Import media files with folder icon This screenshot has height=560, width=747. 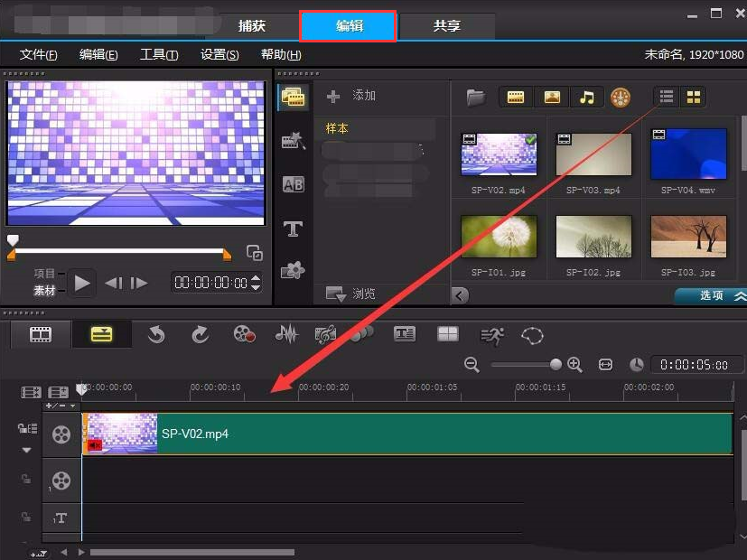[475, 98]
